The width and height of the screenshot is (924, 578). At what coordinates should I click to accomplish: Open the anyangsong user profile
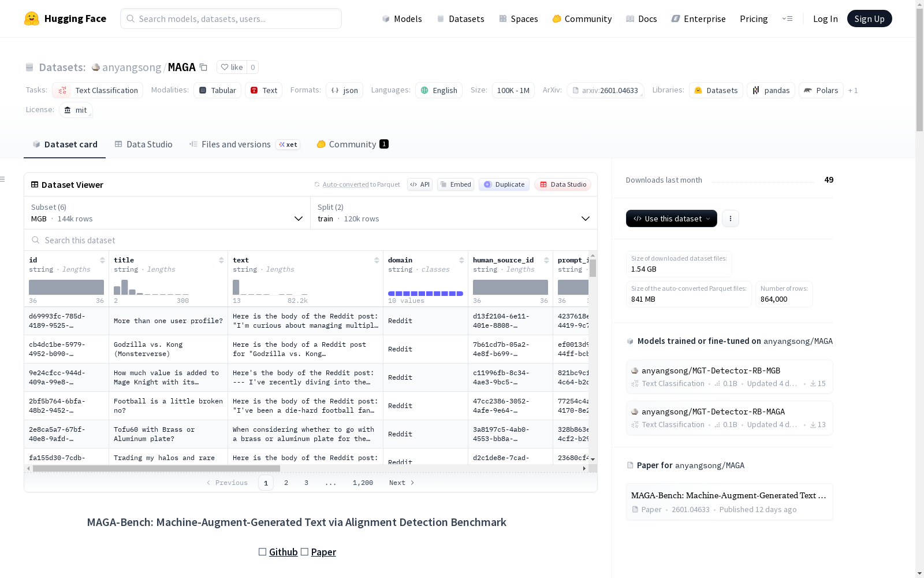point(132,67)
